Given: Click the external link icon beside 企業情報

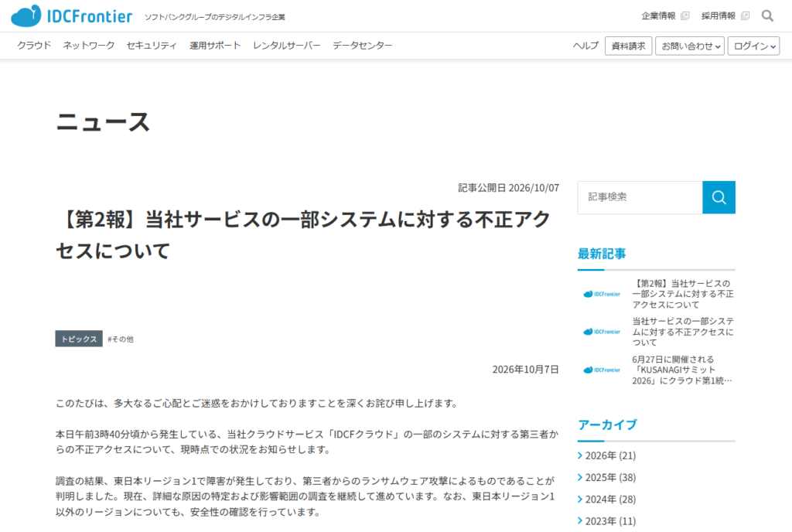Looking at the screenshot, I should (685, 16).
